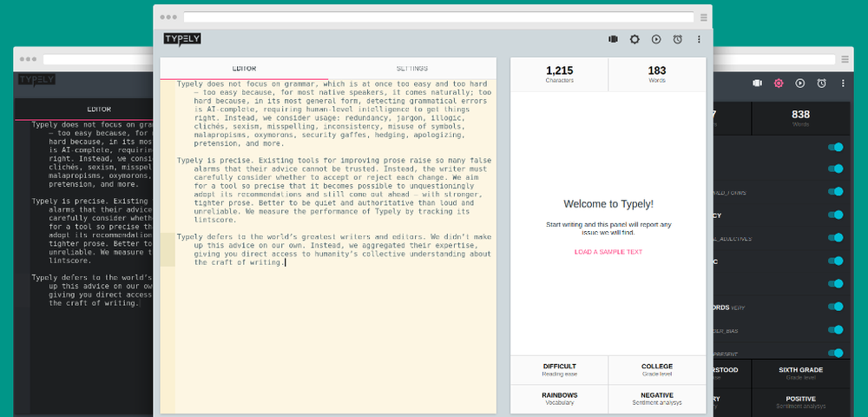Click the address bar of the right browser frame
868x417 pixels.
click(774, 59)
